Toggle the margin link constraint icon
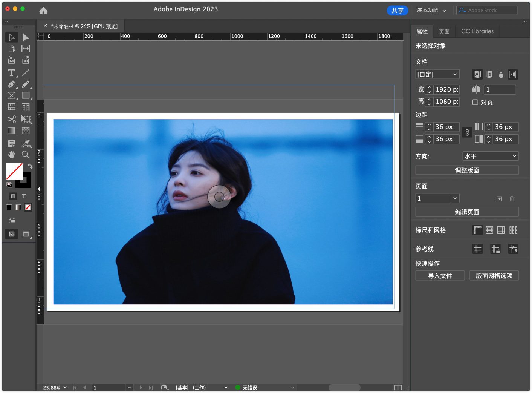Viewport: 532px width, 393px height. 467,133
